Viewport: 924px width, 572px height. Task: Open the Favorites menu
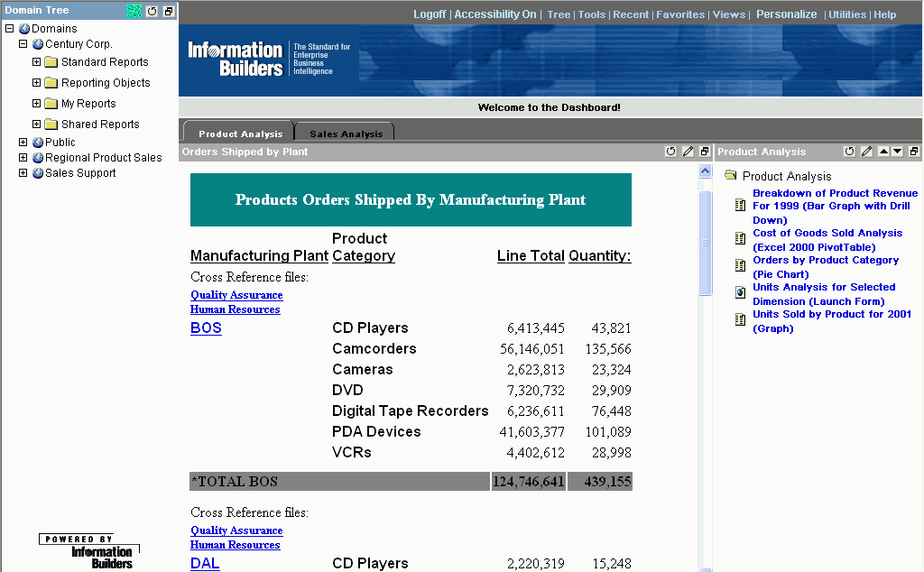[x=680, y=14]
